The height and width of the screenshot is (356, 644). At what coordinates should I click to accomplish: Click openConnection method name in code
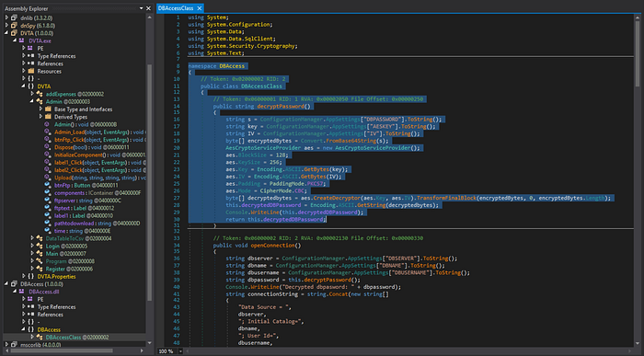pyautogui.click(x=272, y=245)
